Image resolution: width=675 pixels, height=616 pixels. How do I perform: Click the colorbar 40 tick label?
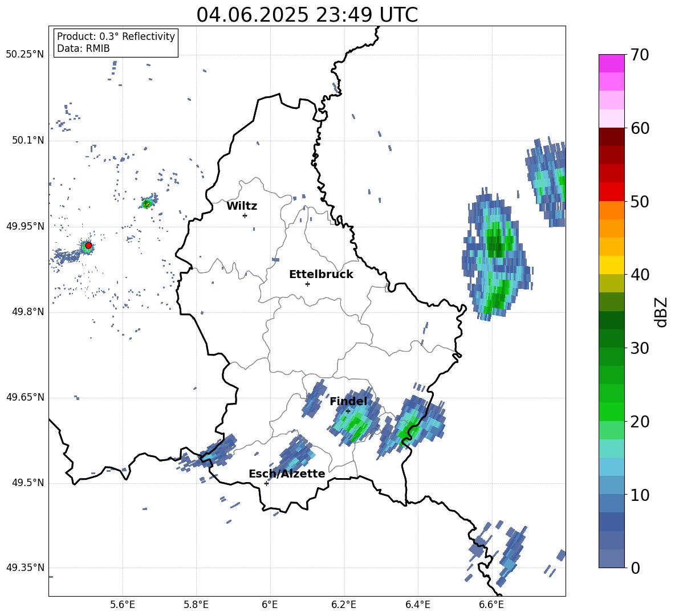tap(640, 275)
